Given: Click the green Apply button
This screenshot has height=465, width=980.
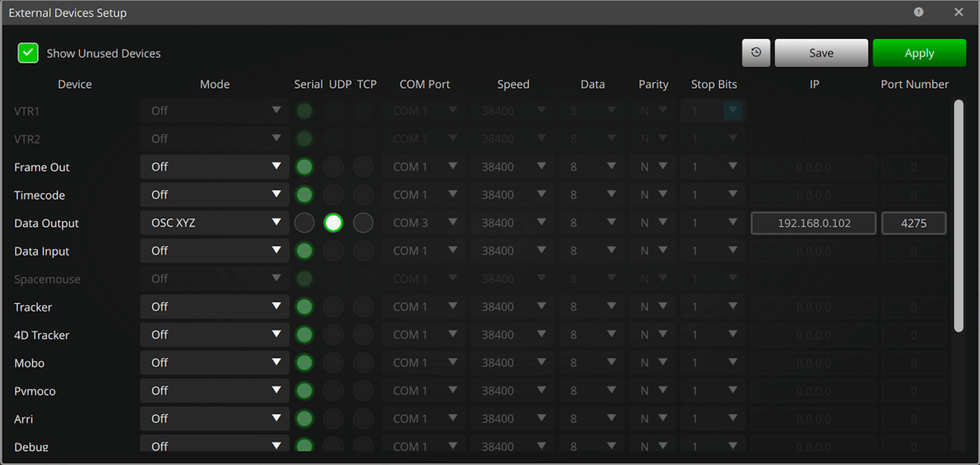Looking at the screenshot, I should [x=919, y=53].
